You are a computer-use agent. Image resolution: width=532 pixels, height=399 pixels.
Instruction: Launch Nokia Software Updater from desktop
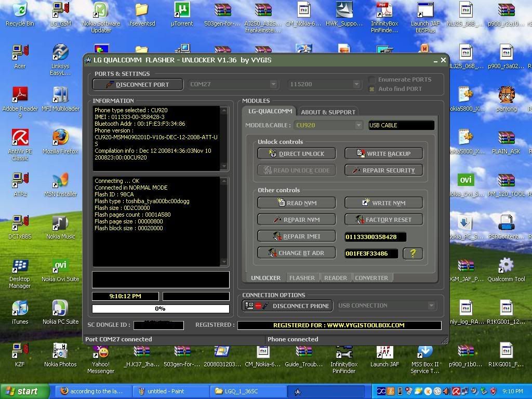(101, 17)
